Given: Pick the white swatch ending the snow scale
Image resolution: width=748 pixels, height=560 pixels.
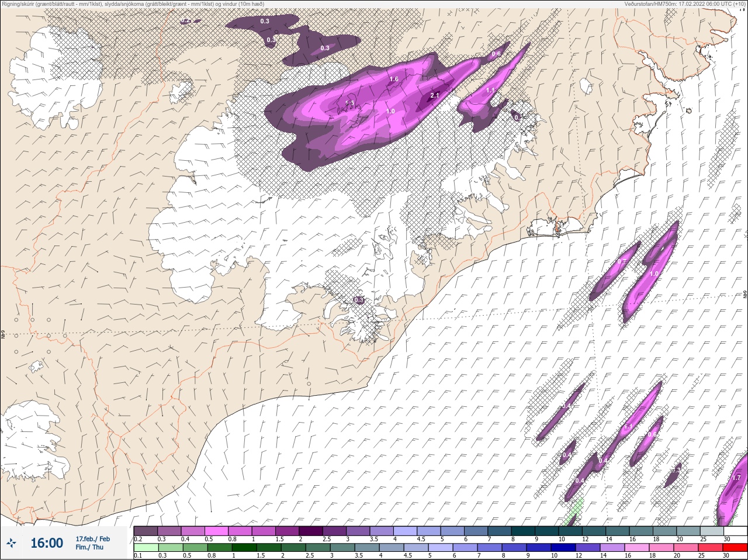Looking at the screenshot, I should [735, 531].
